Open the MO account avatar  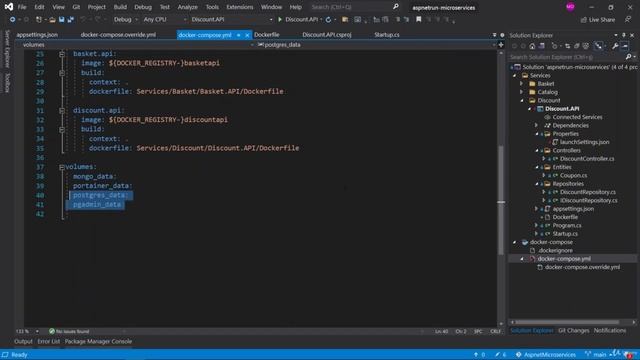pos(570,7)
